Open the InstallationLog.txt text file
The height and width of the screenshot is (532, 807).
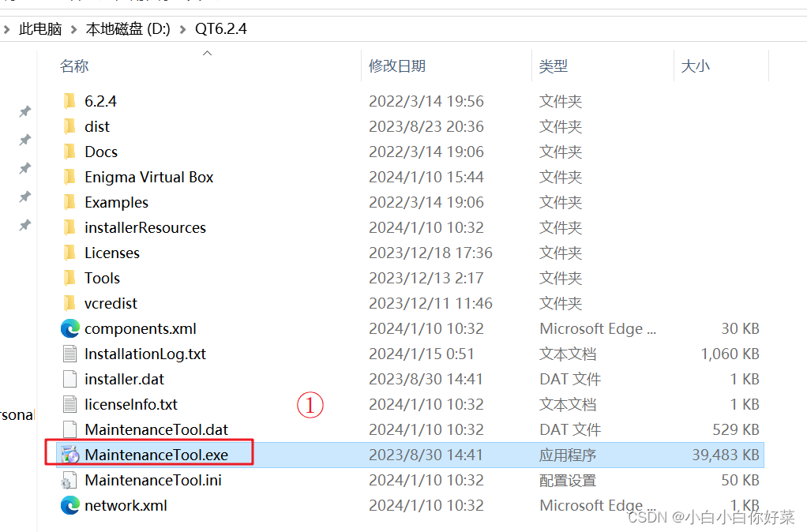click(x=144, y=354)
